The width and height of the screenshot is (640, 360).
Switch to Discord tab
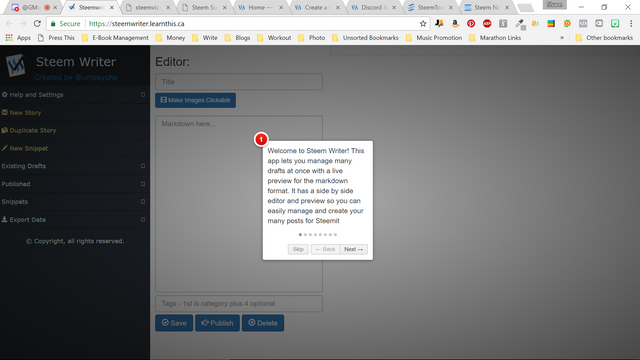(x=373, y=7)
